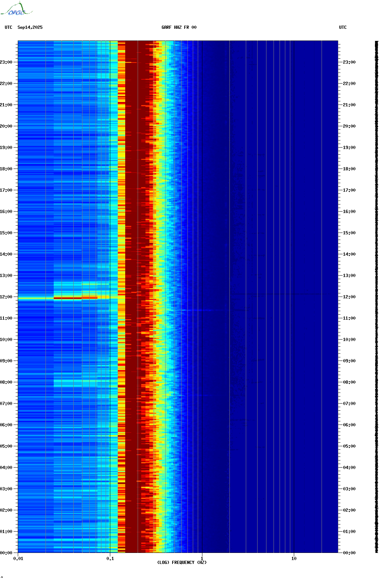Click the (LOG) FREQUENCY (HZ) axis title
This screenshot has height=581, width=392.
coord(182,563)
